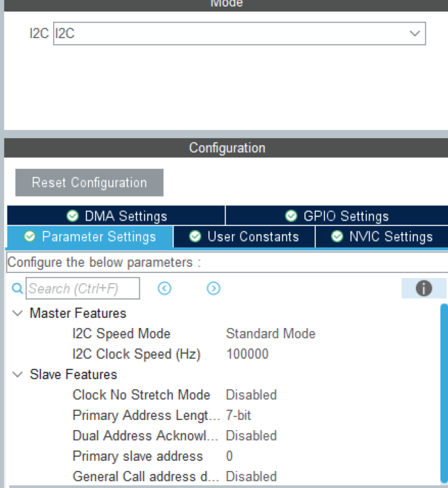Screen dimensions: 448x488
Task: Go to previous search result arrow
Action: (164, 289)
